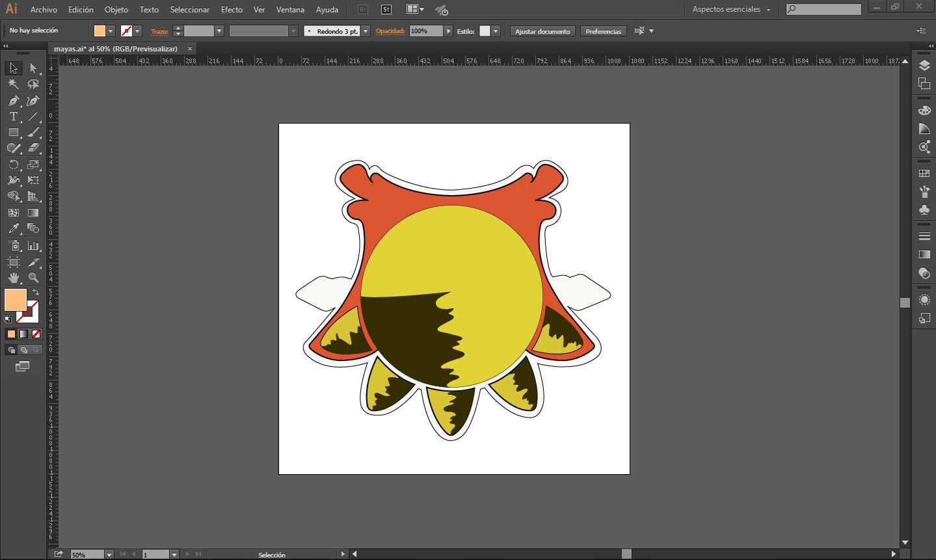The width and height of the screenshot is (936, 560).
Task: Open the Appearance panel icon
Action: (924, 300)
